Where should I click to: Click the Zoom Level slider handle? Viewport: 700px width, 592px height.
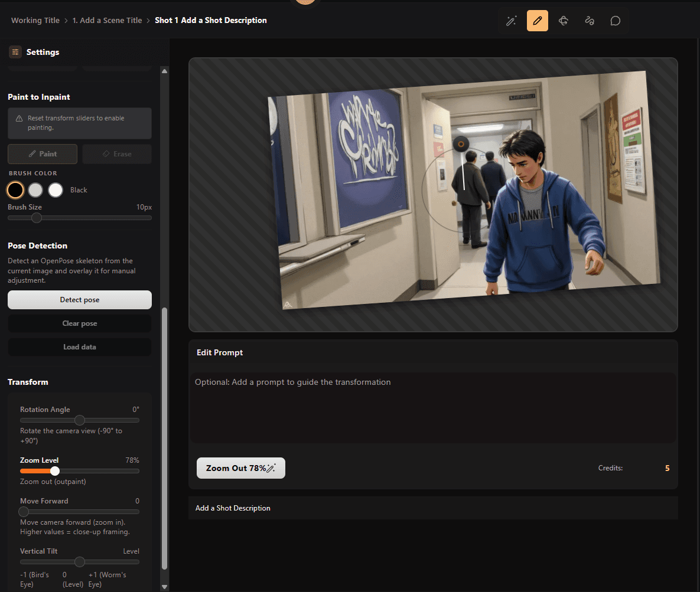pyautogui.click(x=55, y=471)
